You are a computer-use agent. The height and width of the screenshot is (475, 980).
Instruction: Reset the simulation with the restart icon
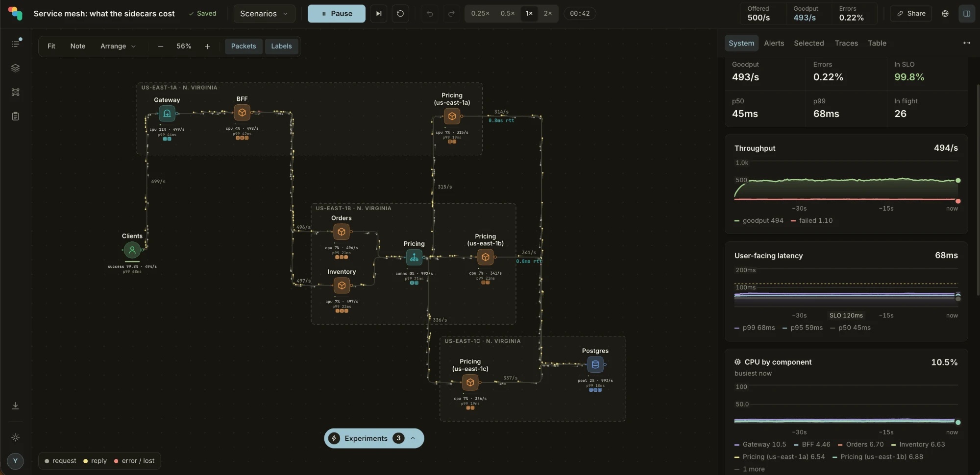tap(400, 14)
